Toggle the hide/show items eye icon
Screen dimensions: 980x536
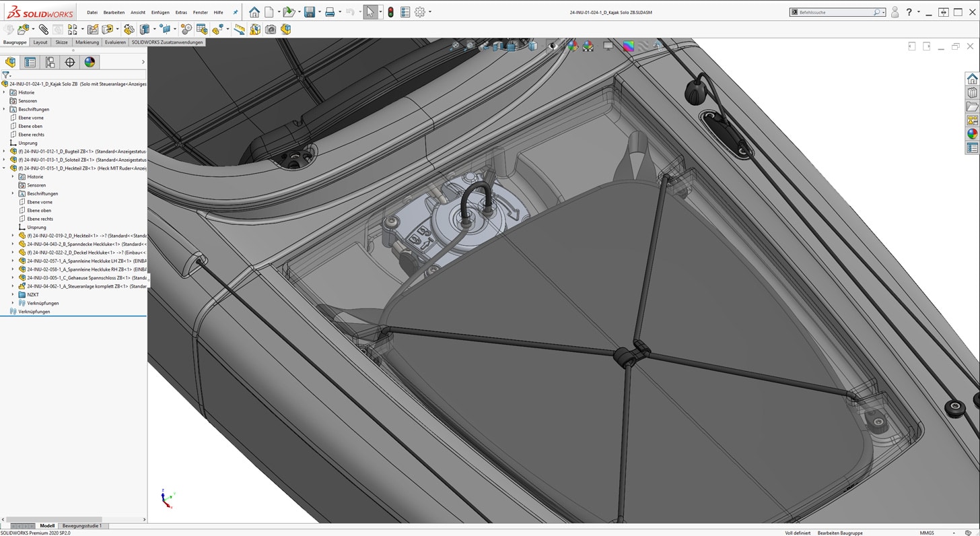coord(553,46)
